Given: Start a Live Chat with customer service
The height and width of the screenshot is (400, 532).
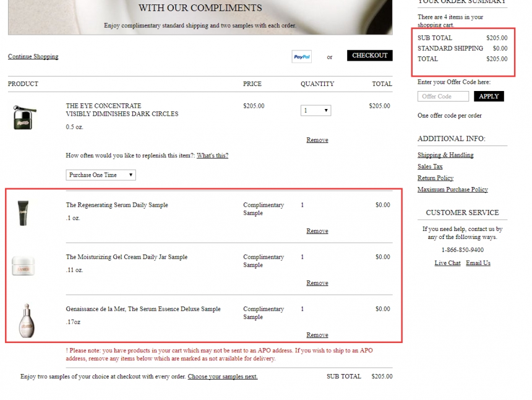Looking at the screenshot, I should (447, 263).
